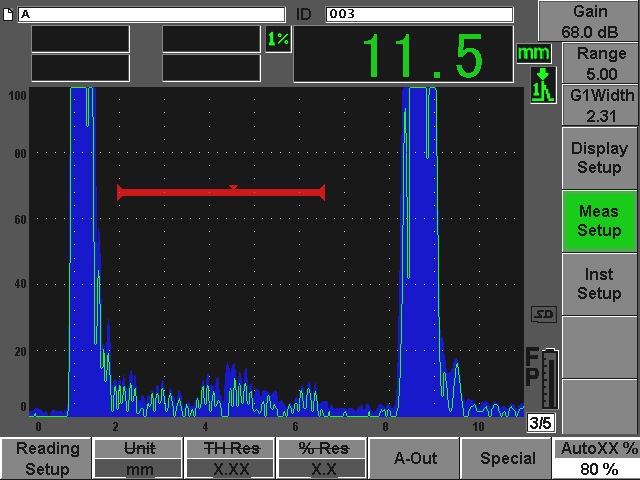Click the gate 1 peak measurement icon
Screen dimensions: 640x480
[x=542, y=84]
